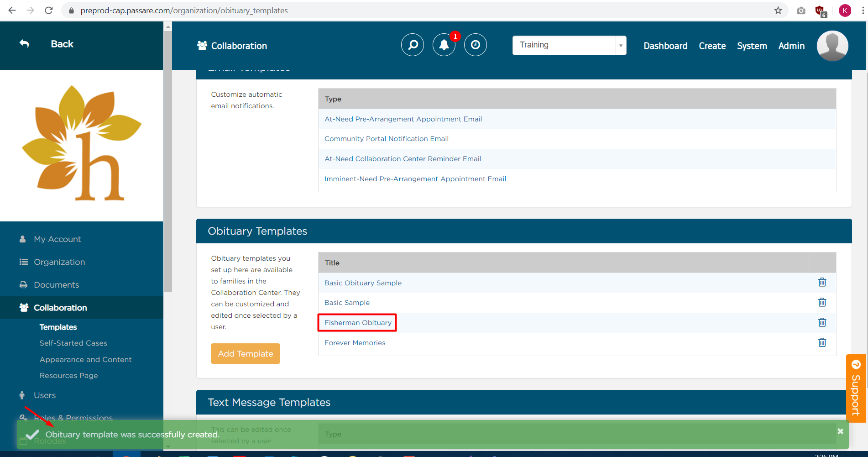This screenshot has width=868, height=457.
Task: Open the Admin menu
Action: click(x=791, y=46)
